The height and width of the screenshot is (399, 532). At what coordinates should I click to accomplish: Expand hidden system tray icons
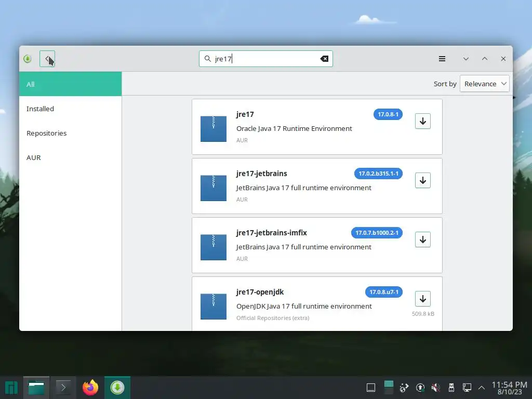(482, 388)
